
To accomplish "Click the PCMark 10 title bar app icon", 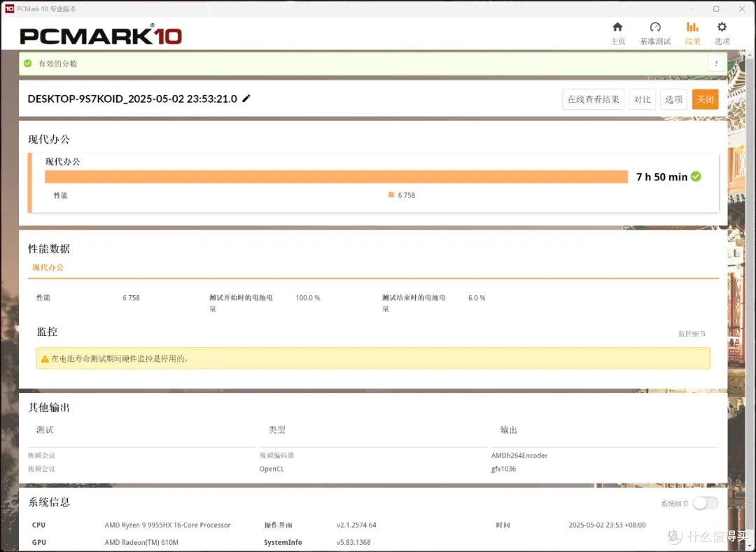I will pos(9,8).
